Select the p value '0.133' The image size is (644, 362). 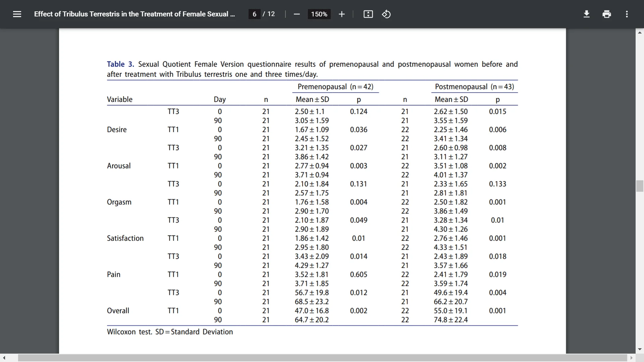[497, 184]
